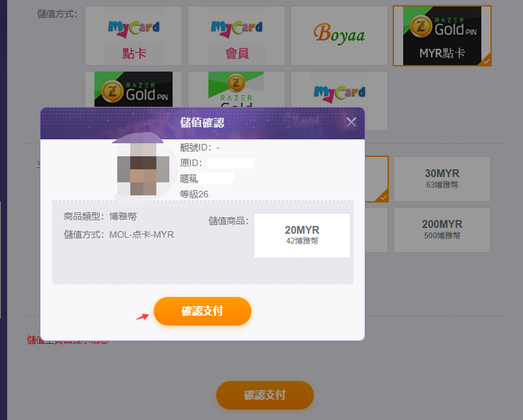The height and width of the screenshot is (420, 523).
Task: Select MyCard 點卡 payment method
Action: tap(134, 36)
